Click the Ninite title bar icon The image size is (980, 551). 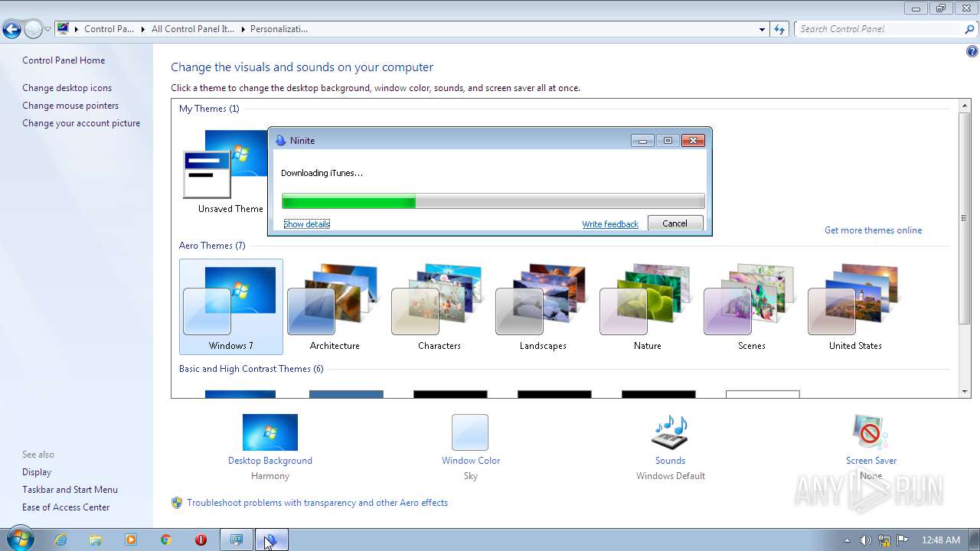(x=280, y=140)
